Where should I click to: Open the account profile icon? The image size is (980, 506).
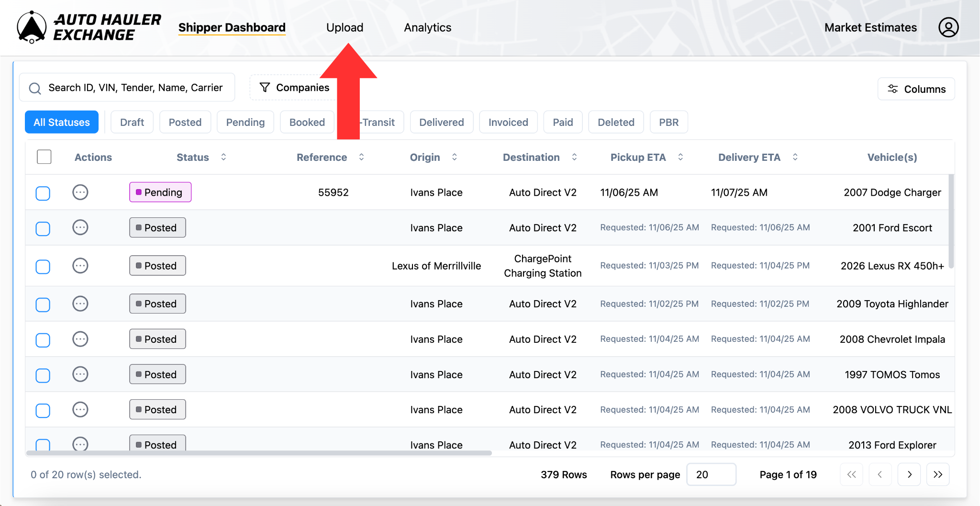pos(948,27)
